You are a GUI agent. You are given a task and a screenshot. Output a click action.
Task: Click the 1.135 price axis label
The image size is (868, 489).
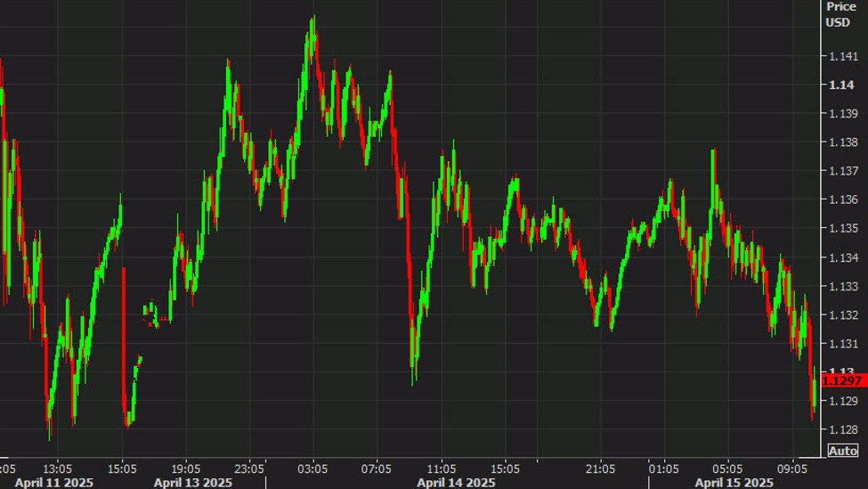click(x=843, y=228)
